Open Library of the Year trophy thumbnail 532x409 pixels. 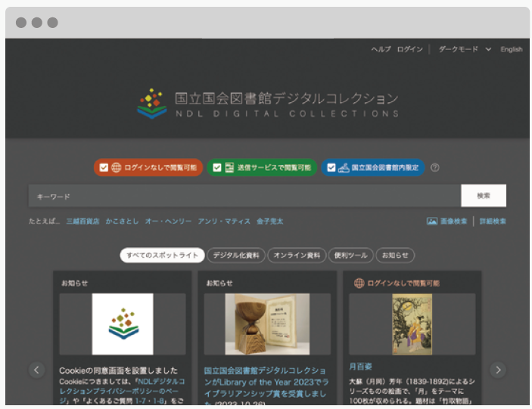pos(267,324)
